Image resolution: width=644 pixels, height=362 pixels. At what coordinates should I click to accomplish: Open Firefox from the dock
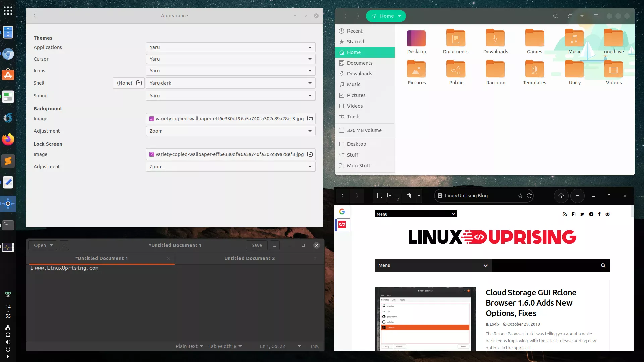8,139
